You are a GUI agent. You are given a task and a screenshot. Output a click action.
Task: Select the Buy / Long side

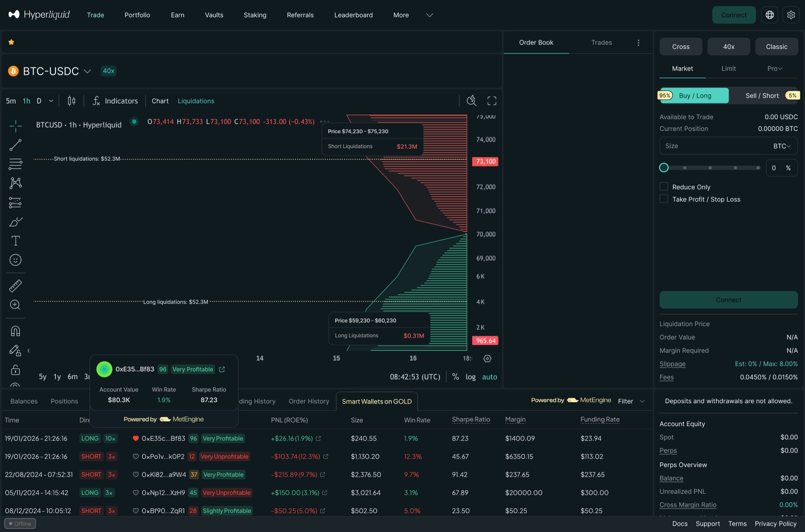pos(694,96)
